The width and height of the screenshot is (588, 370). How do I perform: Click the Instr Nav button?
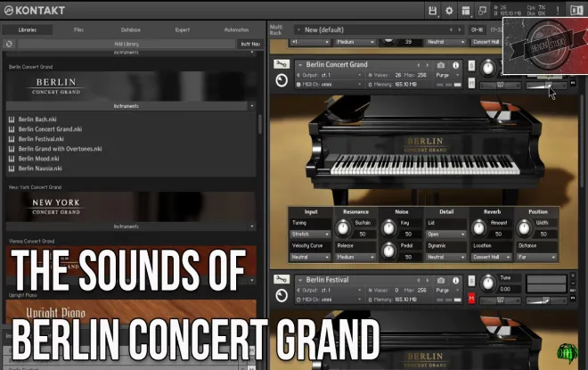pos(250,44)
